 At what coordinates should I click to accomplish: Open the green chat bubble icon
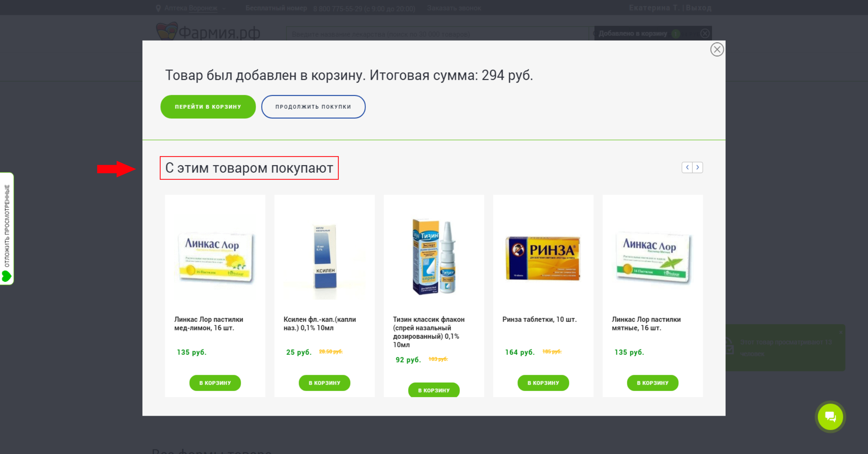(x=830, y=417)
